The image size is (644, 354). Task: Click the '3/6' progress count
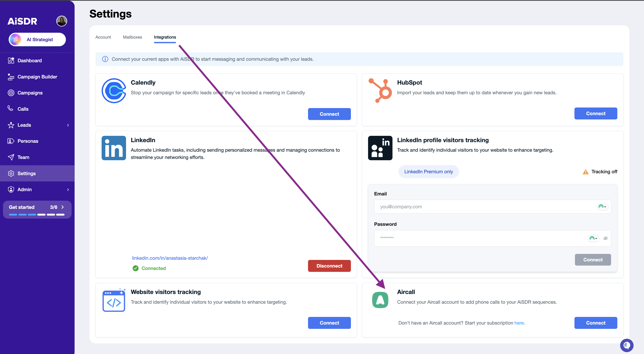point(54,207)
